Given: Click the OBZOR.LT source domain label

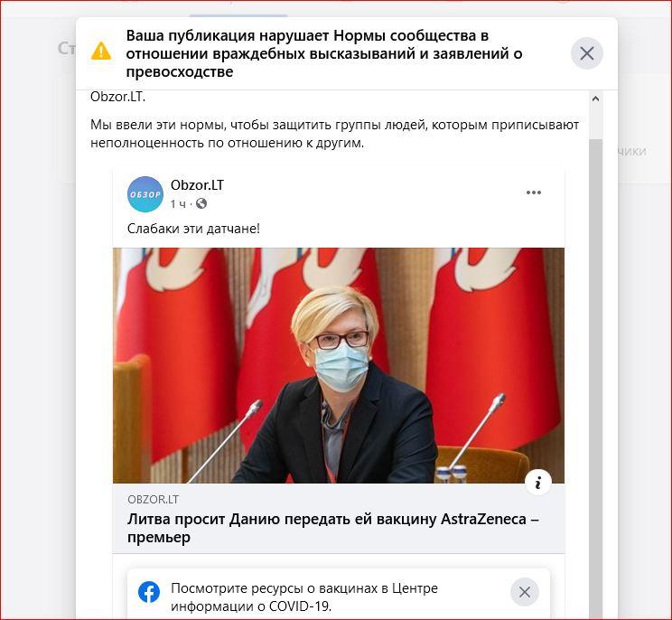Looking at the screenshot, I should tap(153, 500).
